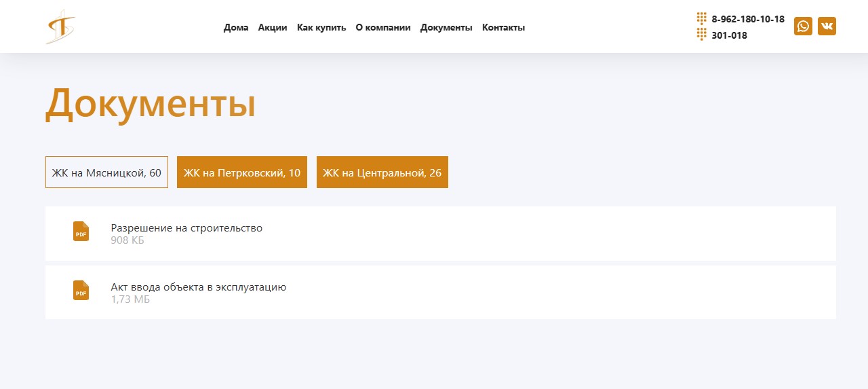The width and height of the screenshot is (868, 389).
Task: Go to the Акции page
Action: tap(273, 27)
